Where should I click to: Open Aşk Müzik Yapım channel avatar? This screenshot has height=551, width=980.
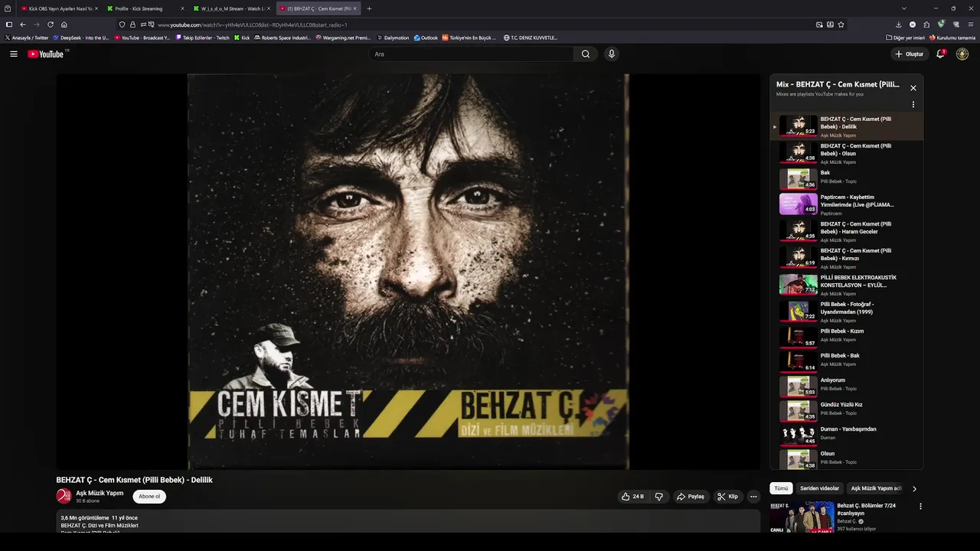click(x=64, y=497)
